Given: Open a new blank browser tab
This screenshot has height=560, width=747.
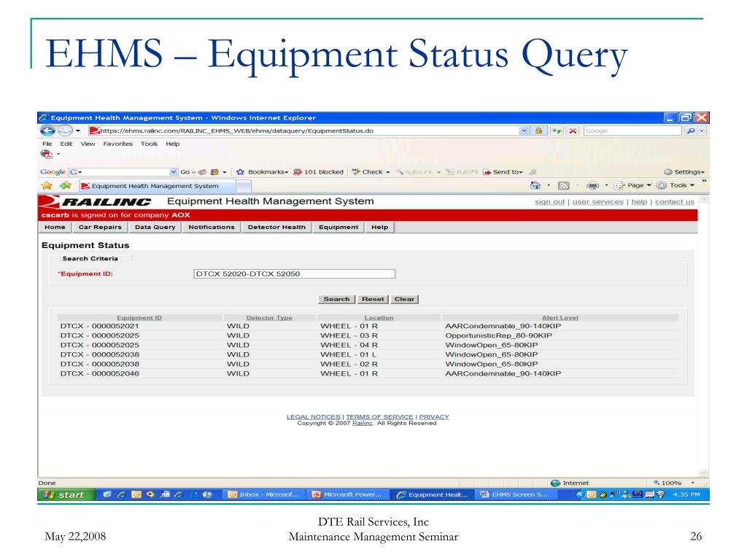Looking at the screenshot, I should (x=244, y=186).
